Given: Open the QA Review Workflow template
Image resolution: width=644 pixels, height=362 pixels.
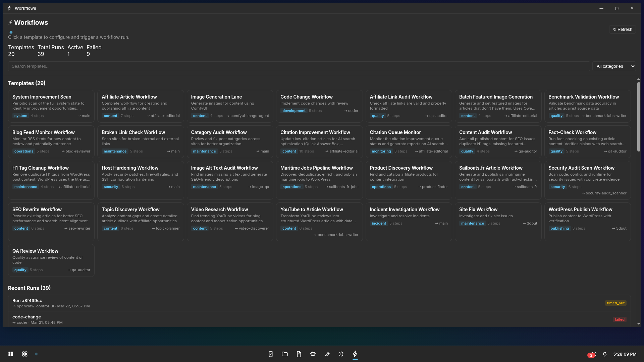Looking at the screenshot, I should (x=51, y=260).
